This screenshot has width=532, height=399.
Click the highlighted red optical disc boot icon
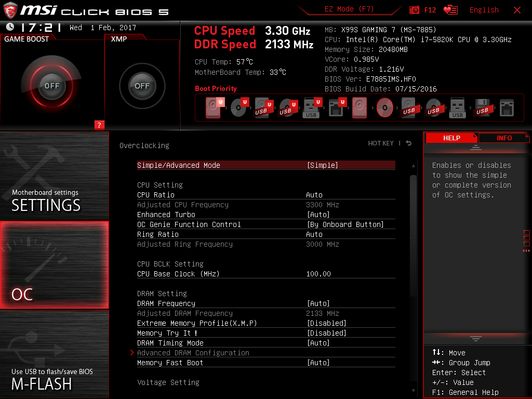384,108
